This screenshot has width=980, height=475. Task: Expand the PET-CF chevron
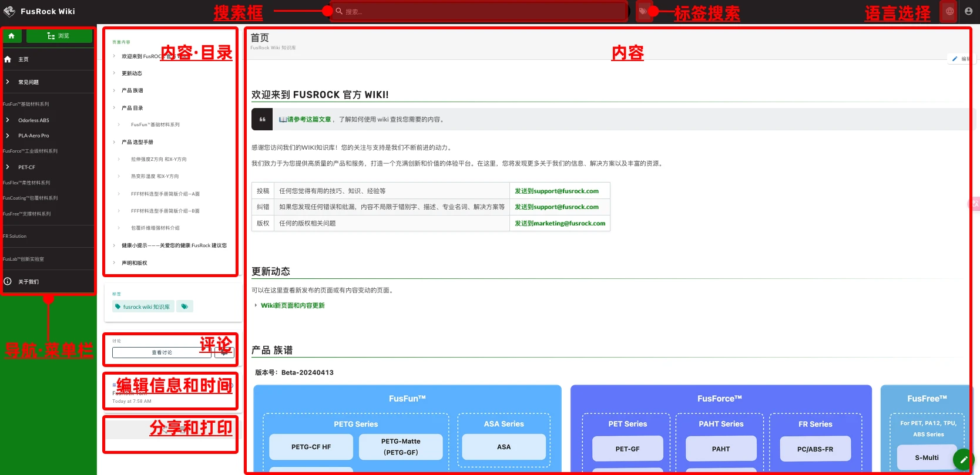pyautogui.click(x=8, y=167)
